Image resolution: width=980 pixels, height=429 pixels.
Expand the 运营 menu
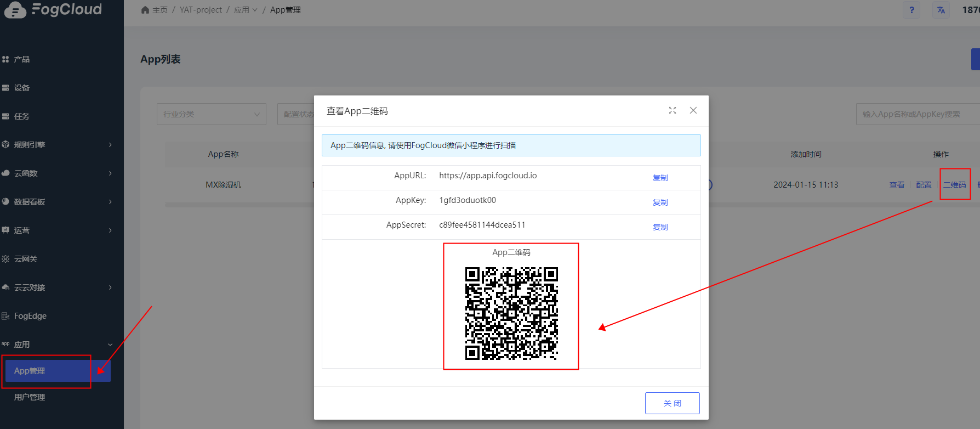tap(56, 230)
